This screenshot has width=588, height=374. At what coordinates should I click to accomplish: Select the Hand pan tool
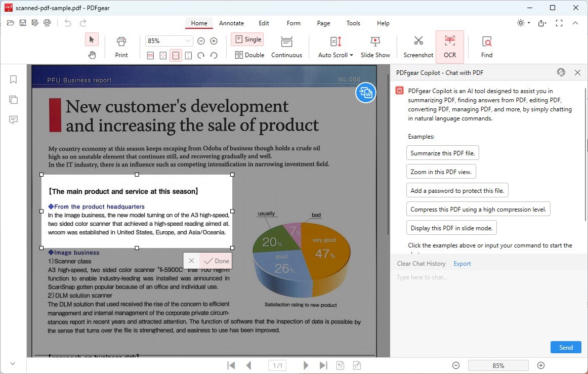(93, 56)
